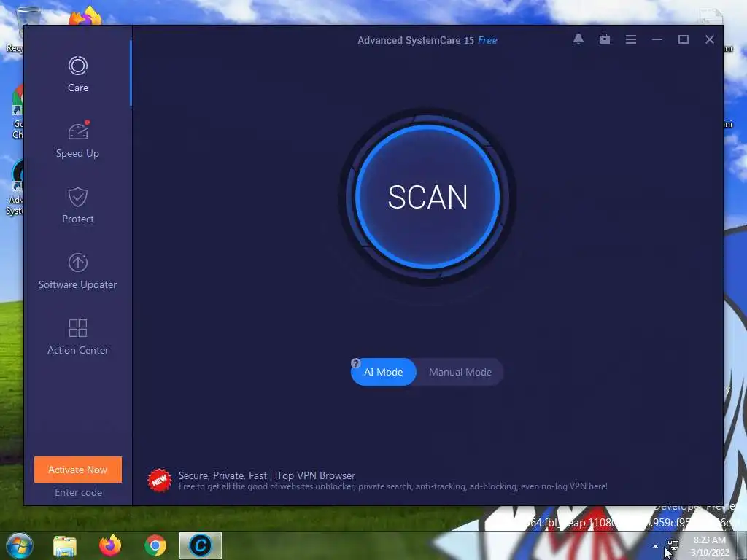Screen dimensions: 747x560
Task: Launch Firefox from the taskbar
Action: [x=110, y=545]
